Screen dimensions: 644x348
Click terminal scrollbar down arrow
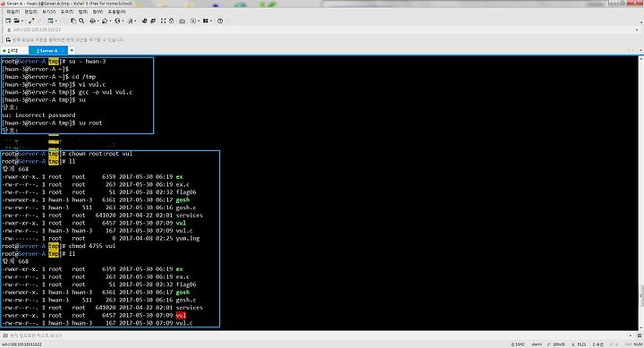pyautogui.click(x=641, y=327)
